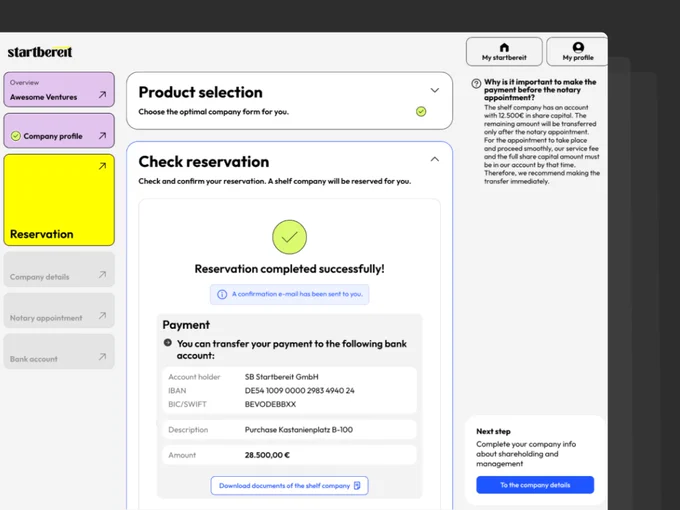Image resolution: width=680 pixels, height=510 pixels.
Task: Open My startbereit home button
Action: [x=504, y=52]
